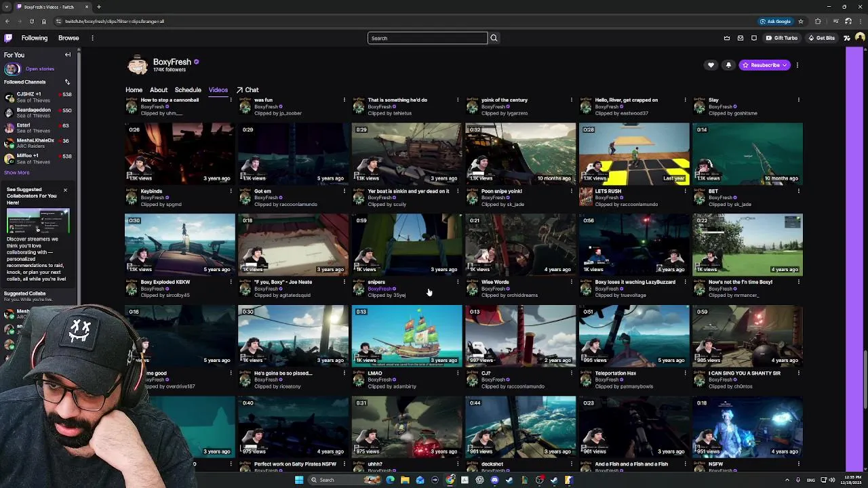The image size is (868, 488).
Task: Click the Open stories link
Action: [40, 68]
